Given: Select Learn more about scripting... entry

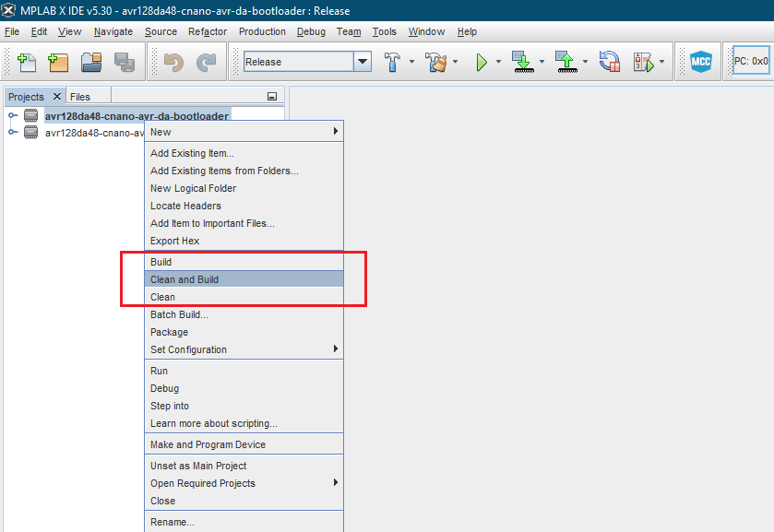Looking at the screenshot, I should point(244,423).
